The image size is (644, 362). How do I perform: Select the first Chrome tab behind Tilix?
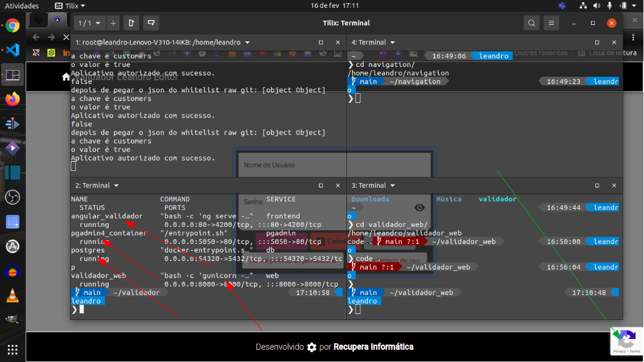pyautogui.click(x=38, y=19)
